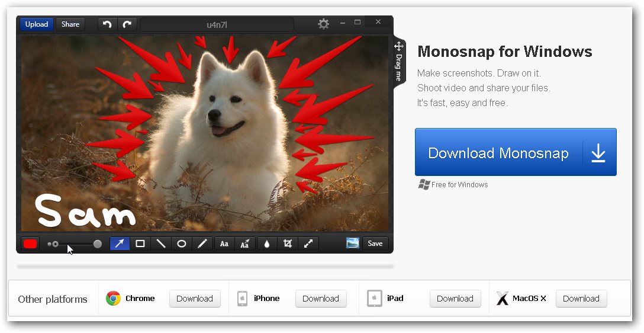Click 'Shoot video and share your files.' text
Viewport: 644px width, 333px height.
484,88
